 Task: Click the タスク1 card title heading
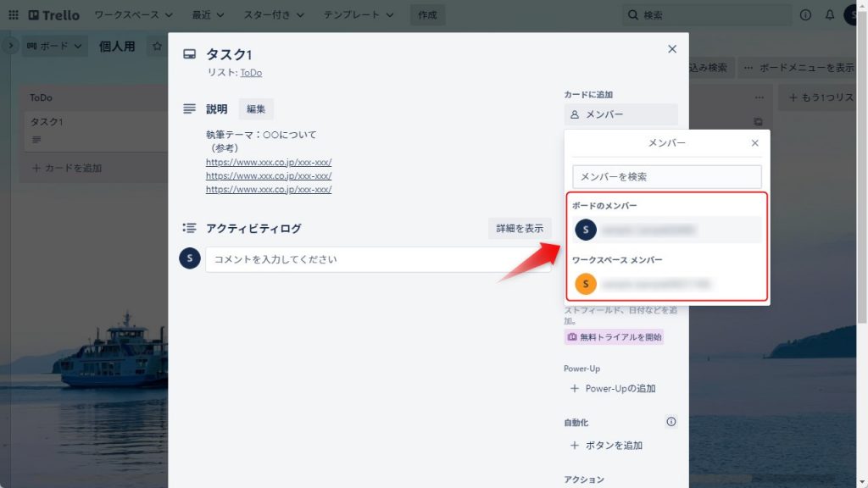click(229, 54)
